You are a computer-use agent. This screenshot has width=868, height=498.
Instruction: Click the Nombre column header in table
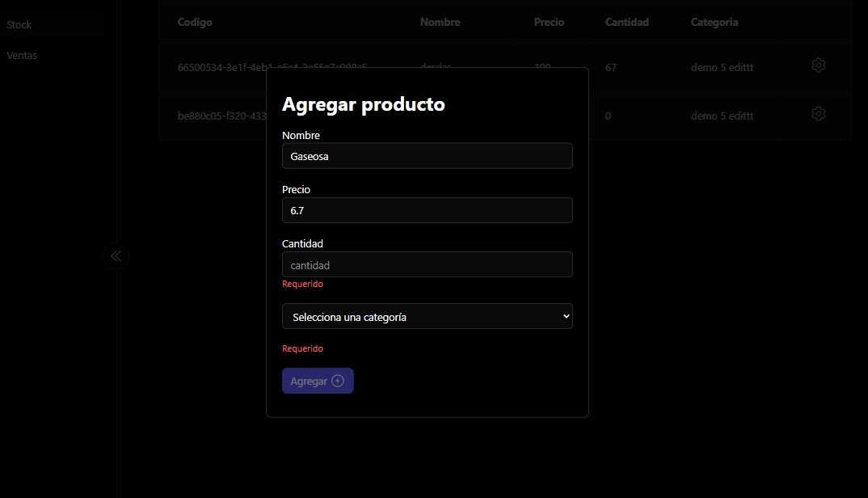pyautogui.click(x=440, y=23)
